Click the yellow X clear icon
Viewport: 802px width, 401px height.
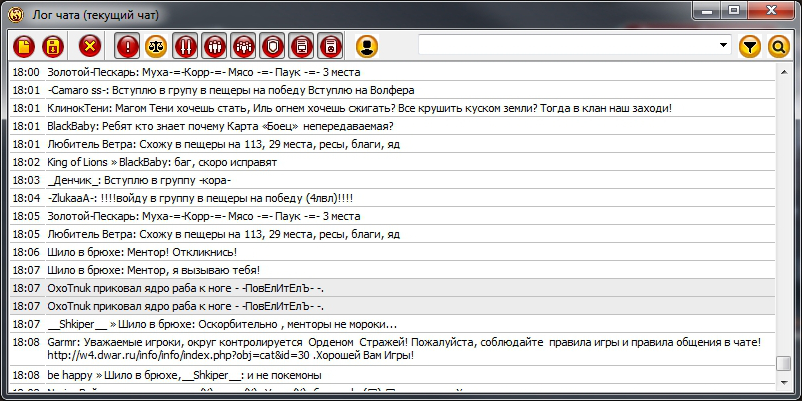[90, 46]
